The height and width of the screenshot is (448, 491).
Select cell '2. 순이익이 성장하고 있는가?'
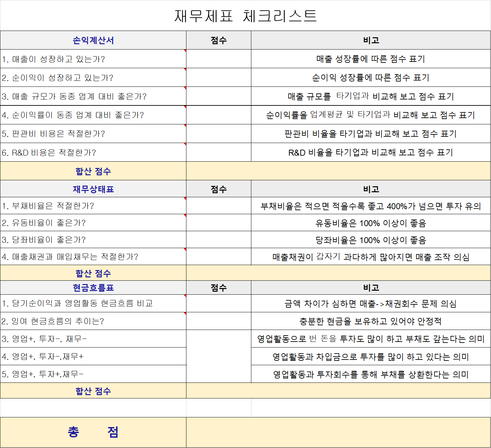tap(93, 77)
